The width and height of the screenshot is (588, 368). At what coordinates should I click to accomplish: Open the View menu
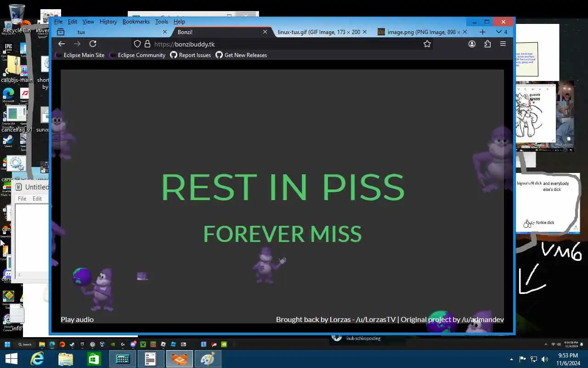pos(88,22)
